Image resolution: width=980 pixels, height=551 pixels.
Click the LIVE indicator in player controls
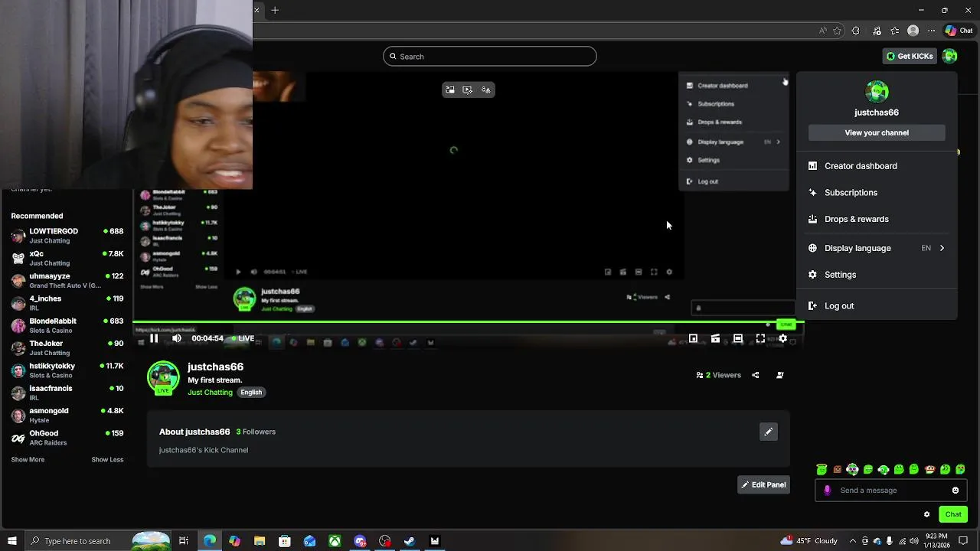[x=243, y=338]
